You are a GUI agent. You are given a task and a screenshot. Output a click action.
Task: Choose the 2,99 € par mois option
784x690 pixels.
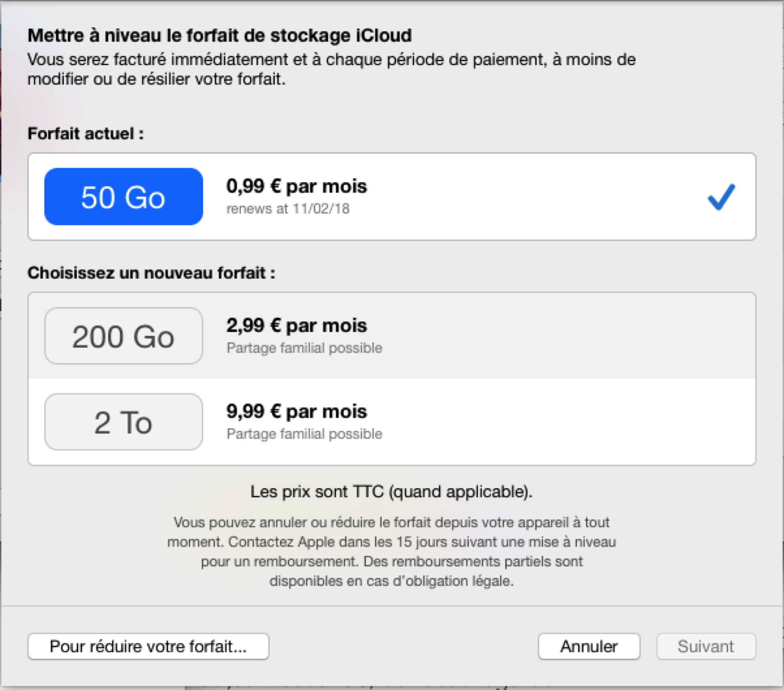point(297,326)
